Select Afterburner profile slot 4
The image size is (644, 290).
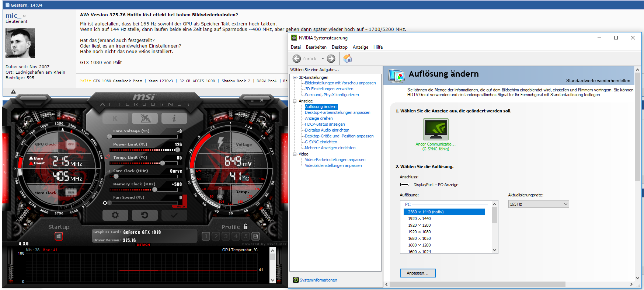[x=236, y=236]
